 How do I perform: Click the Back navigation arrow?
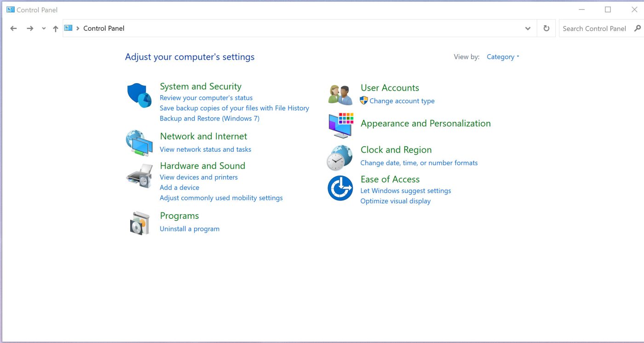click(14, 29)
